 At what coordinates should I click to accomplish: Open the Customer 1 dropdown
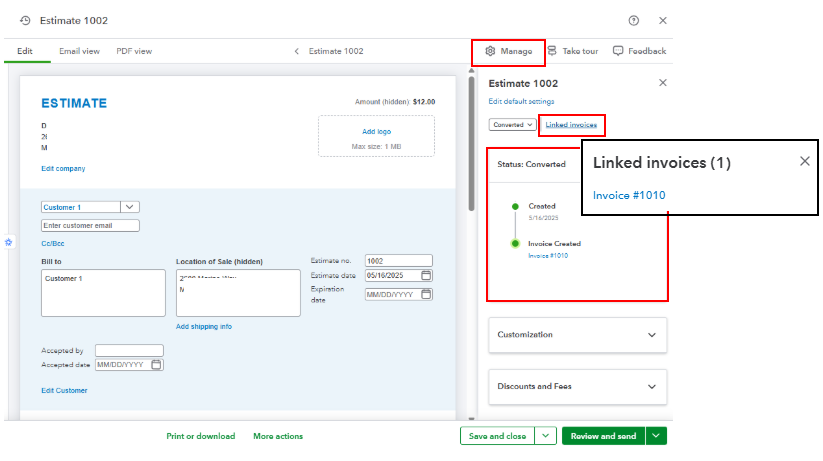pyautogui.click(x=130, y=207)
